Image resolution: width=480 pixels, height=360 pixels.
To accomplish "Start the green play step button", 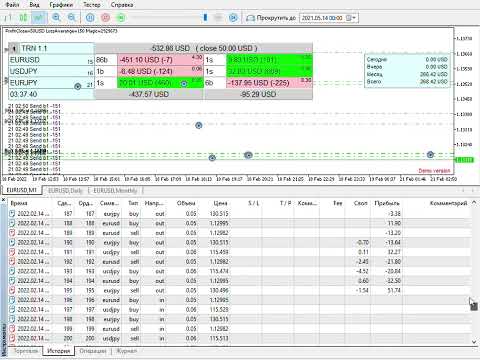I will [121, 18].
